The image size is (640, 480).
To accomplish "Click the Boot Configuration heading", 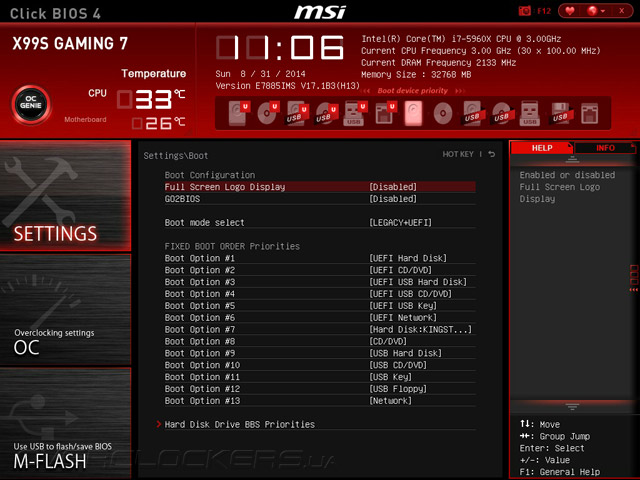I will [210, 175].
